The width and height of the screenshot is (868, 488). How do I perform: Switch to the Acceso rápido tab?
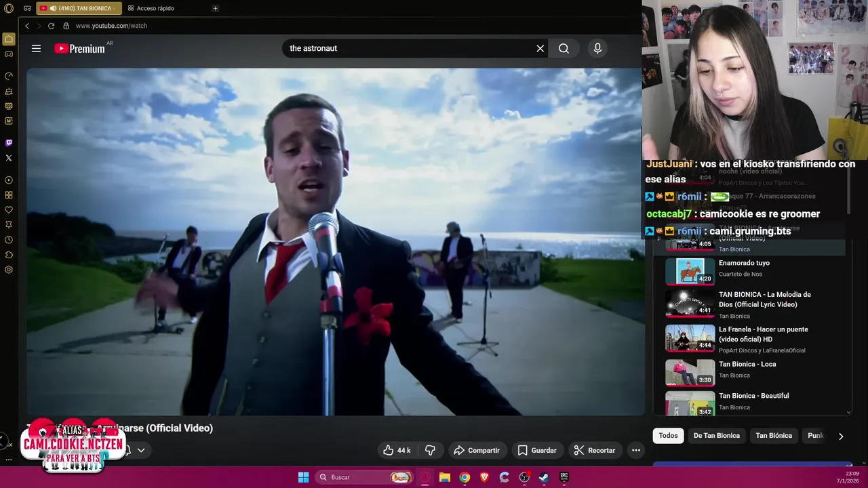click(x=155, y=8)
